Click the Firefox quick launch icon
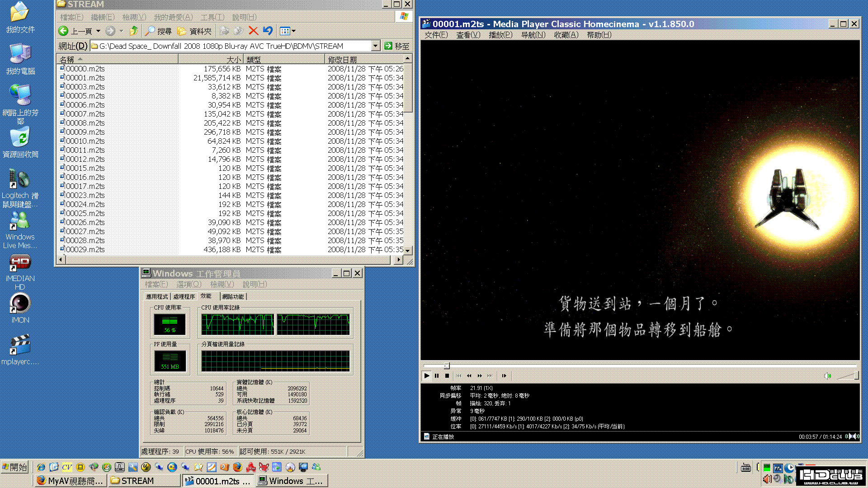868x488 pixels. pos(237,467)
